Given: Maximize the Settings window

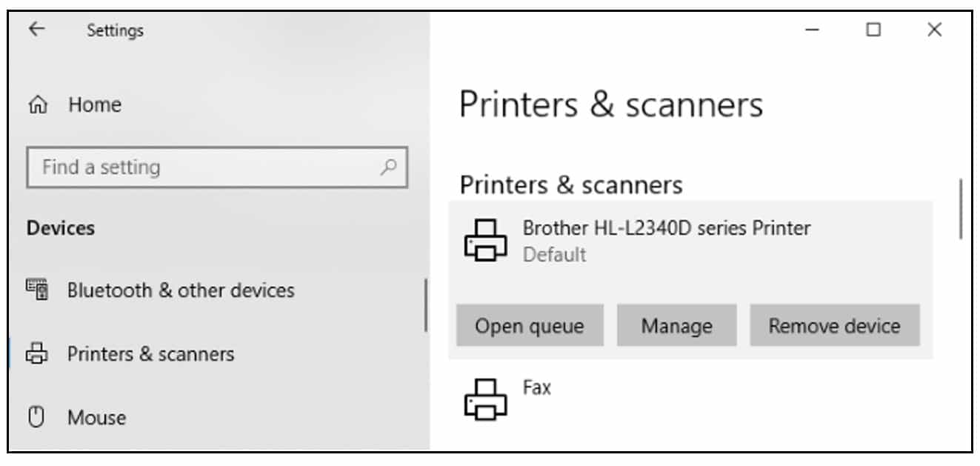Looking at the screenshot, I should coord(874,30).
